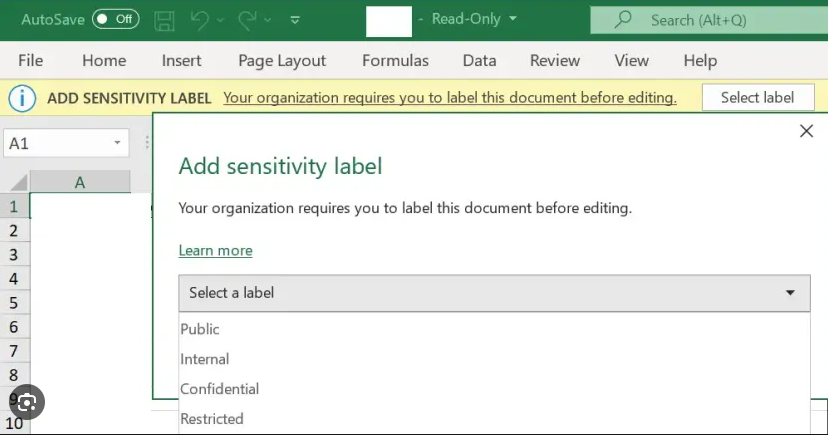Click the search magnifier icon

pos(623,20)
